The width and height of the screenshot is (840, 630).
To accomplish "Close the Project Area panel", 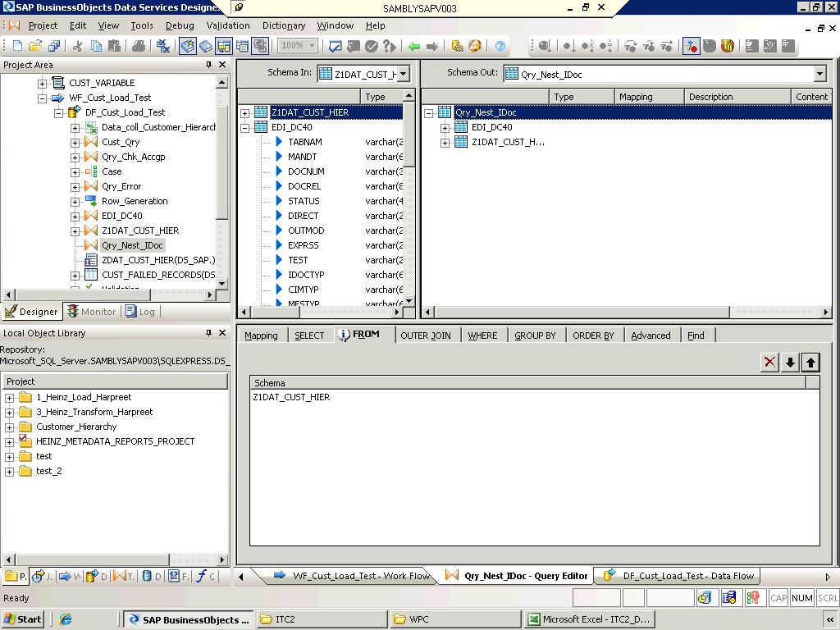I will point(222,64).
